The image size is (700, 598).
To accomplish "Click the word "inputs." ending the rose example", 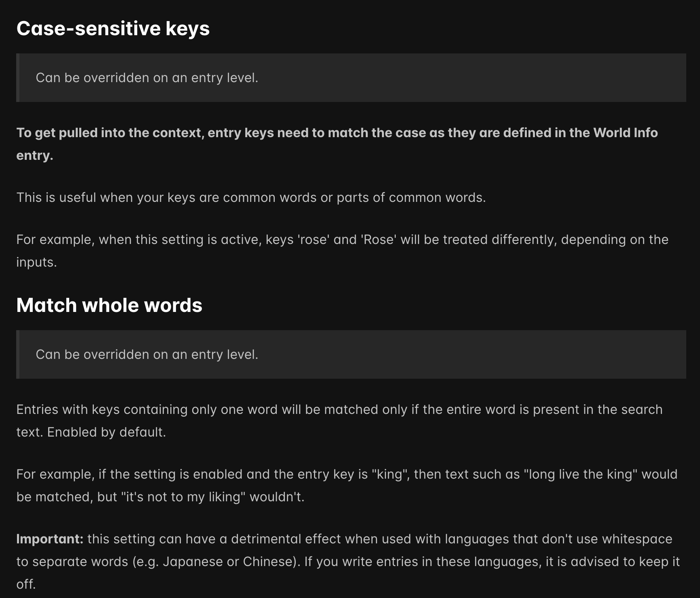I will pos(36,262).
